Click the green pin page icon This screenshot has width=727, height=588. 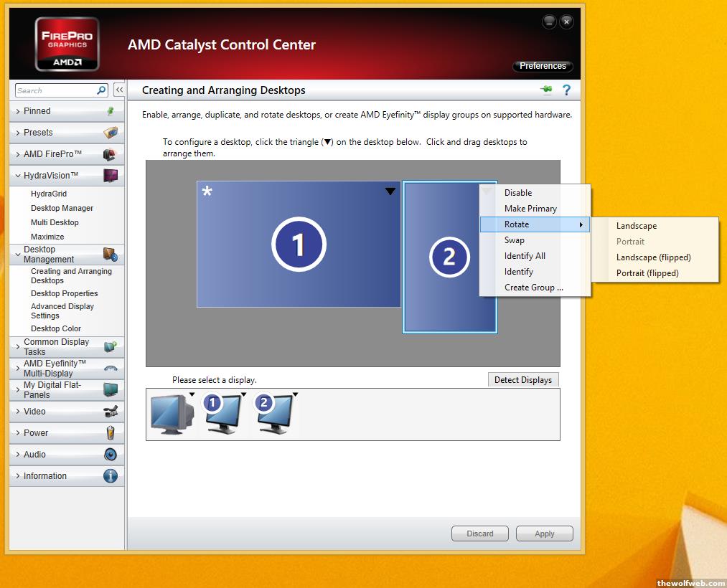tap(547, 90)
